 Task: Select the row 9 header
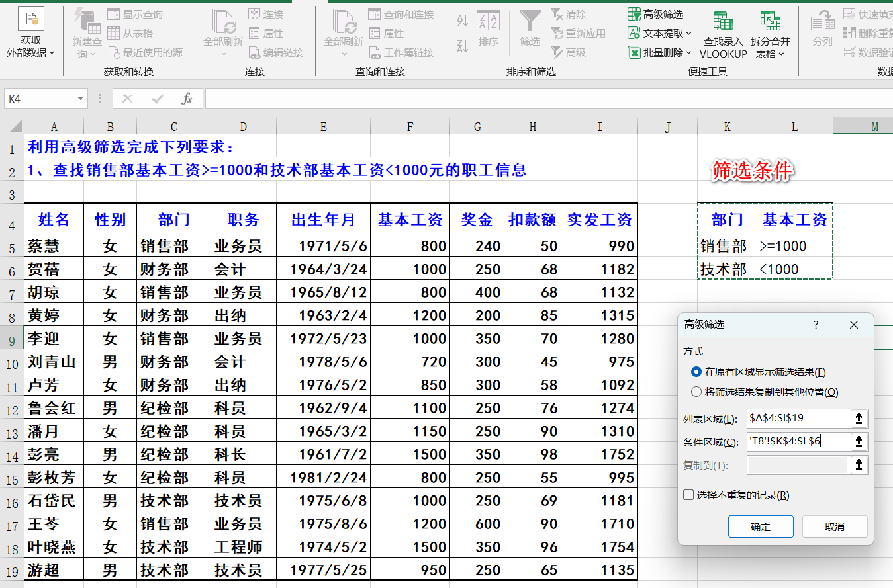[x=12, y=339]
